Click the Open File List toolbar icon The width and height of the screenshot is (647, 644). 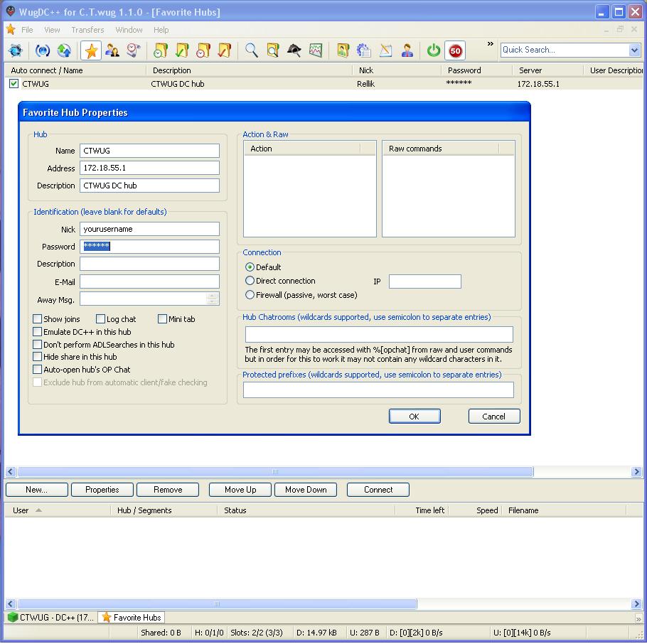[343, 50]
